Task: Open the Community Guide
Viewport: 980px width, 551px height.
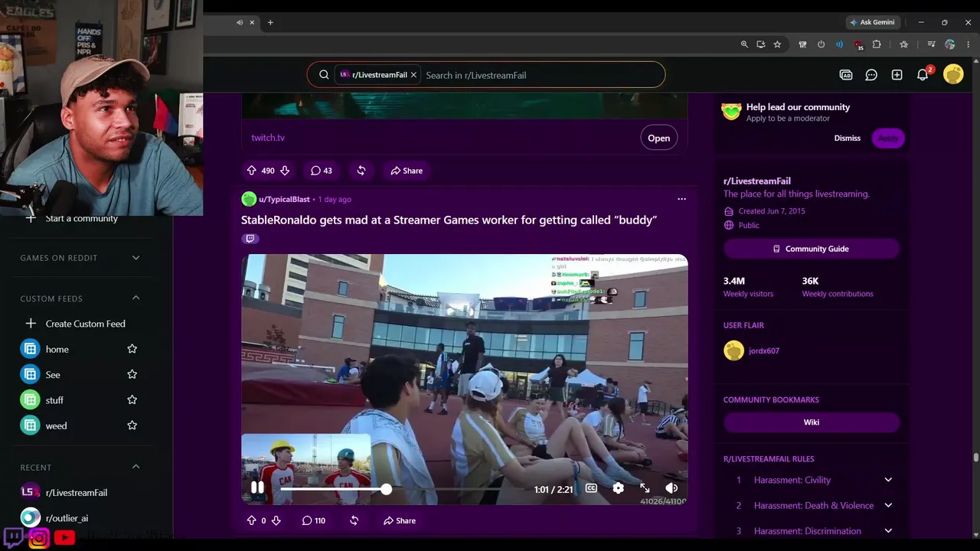Action: pos(812,249)
